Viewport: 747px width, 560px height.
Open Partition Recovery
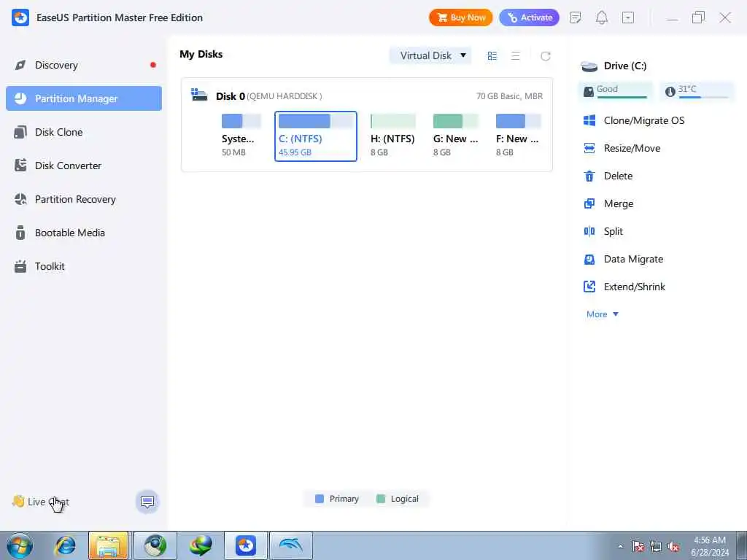(x=83, y=199)
